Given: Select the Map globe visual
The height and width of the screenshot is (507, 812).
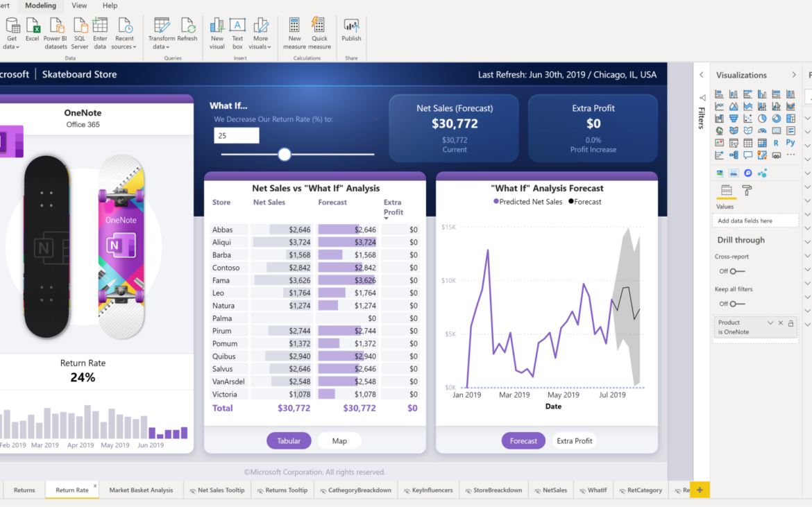Looking at the screenshot, I should tap(719, 130).
